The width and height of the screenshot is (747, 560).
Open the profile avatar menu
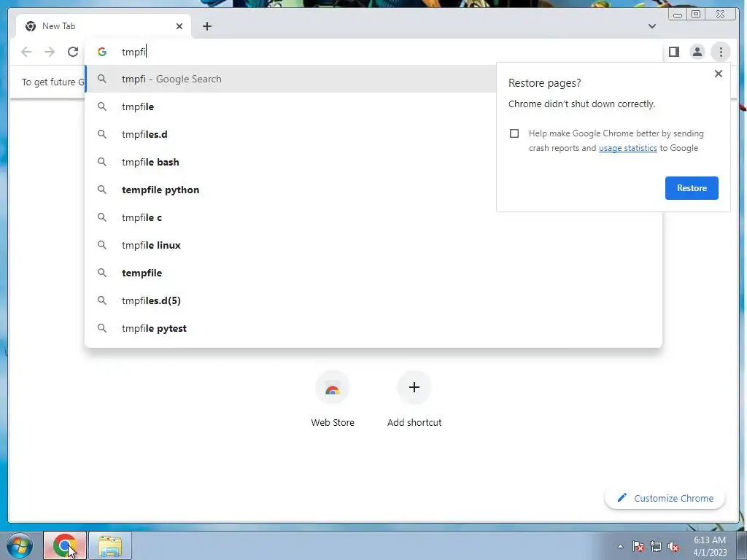click(697, 52)
